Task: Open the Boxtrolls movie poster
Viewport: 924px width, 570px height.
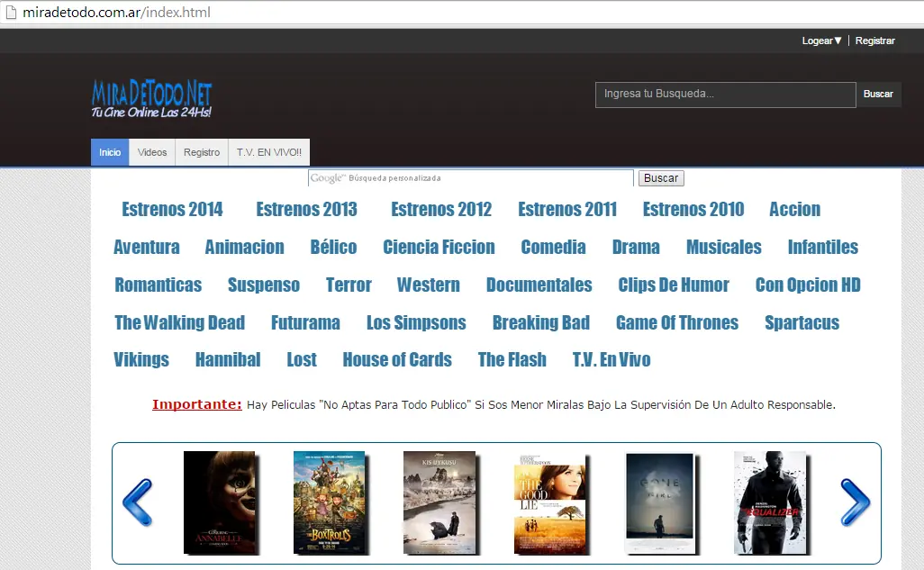Action: pos(331,502)
